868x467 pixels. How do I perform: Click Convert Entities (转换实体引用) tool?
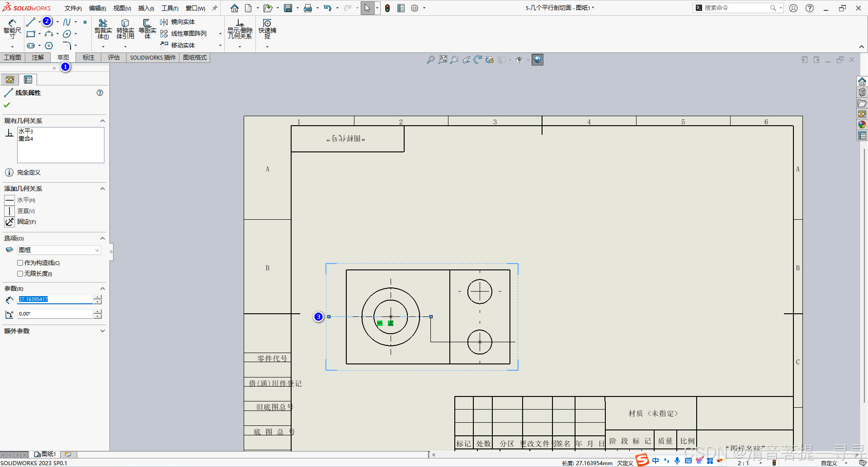coord(125,29)
